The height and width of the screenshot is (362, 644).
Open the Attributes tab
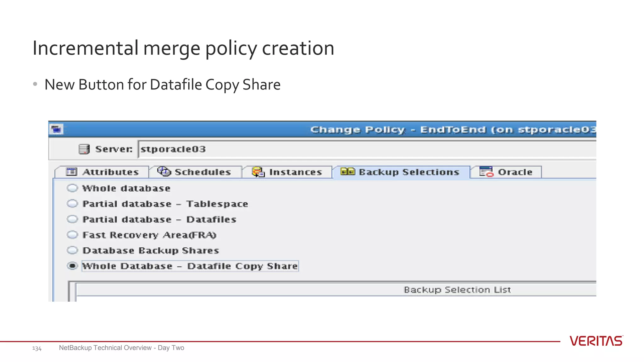102,172
